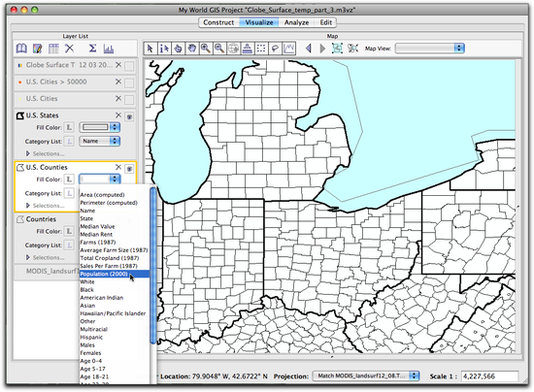
Task: Open the histogram chart icon
Action: (x=109, y=49)
